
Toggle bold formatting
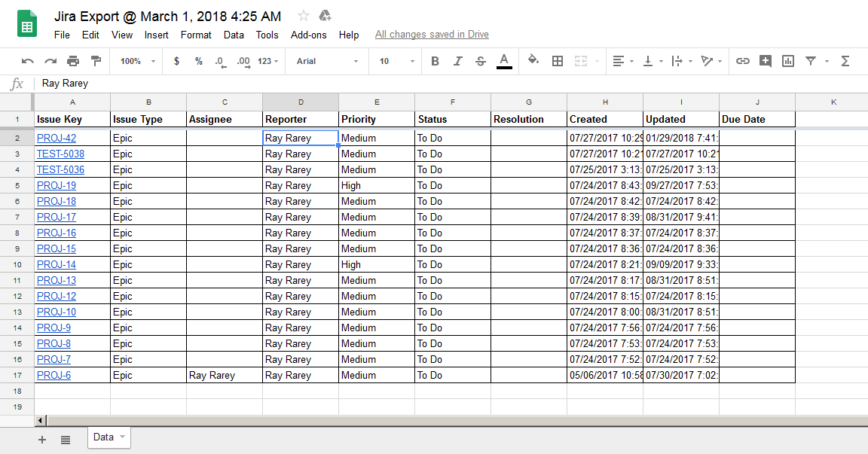click(435, 61)
